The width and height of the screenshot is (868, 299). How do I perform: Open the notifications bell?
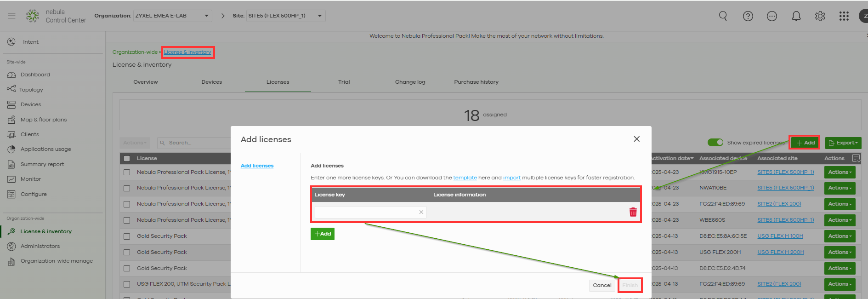pos(796,16)
